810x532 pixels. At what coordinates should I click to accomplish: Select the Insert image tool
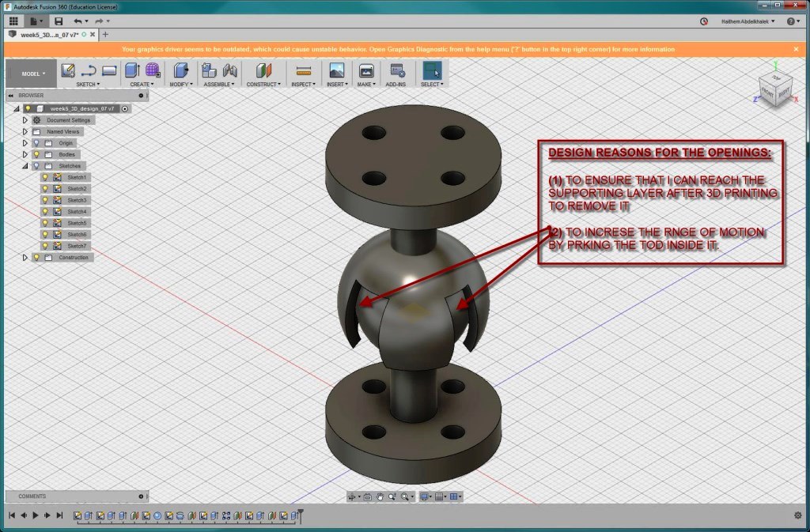pyautogui.click(x=337, y=70)
